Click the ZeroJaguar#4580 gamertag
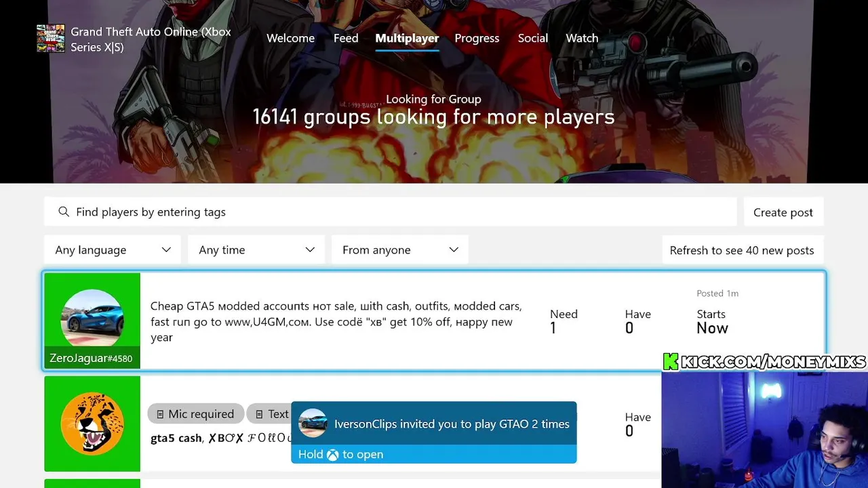Viewport: 868px width, 488px height. point(91,358)
